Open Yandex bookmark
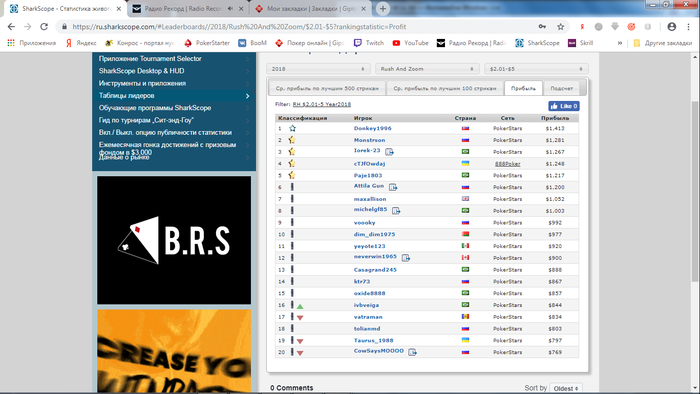 (x=81, y=43)
